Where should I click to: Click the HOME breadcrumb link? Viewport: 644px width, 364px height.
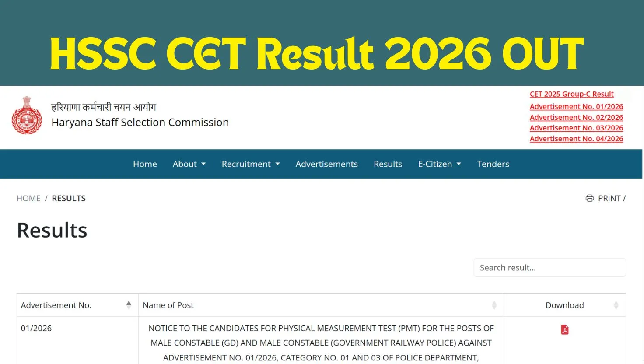28,198
